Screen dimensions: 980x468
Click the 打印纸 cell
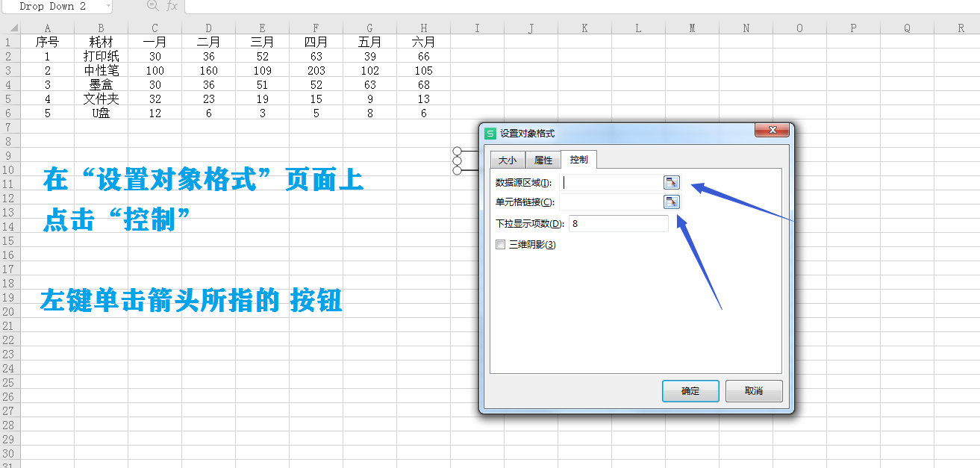click(x=101, y=56)
